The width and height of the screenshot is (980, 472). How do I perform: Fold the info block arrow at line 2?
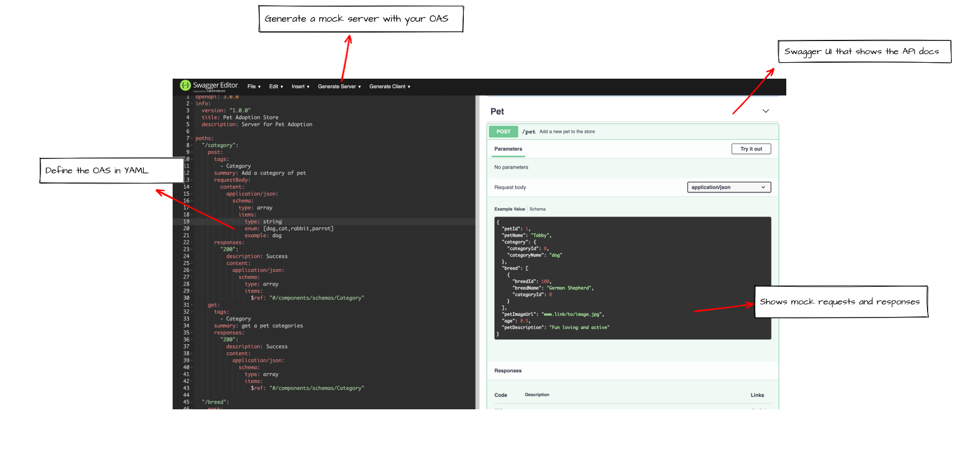point(192,104)
